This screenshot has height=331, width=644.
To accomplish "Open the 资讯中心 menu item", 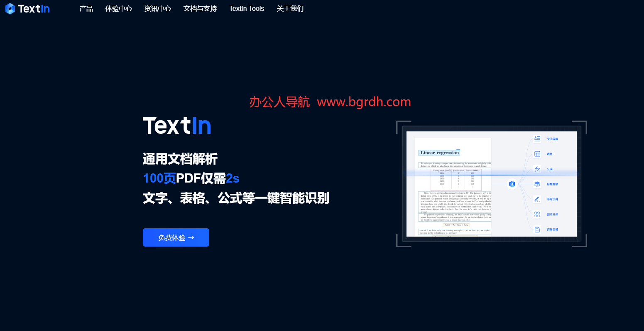I will [x=158, y=8].
